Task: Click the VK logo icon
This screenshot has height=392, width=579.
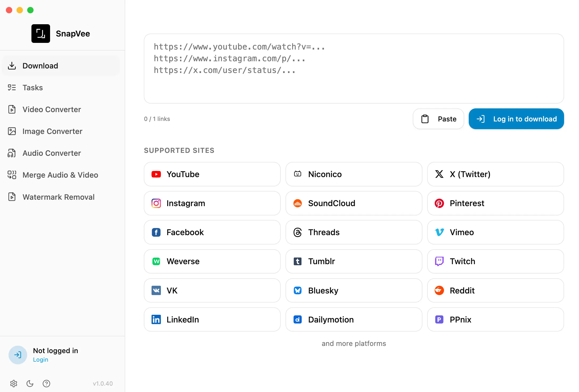Action: (x=156, y=290)
